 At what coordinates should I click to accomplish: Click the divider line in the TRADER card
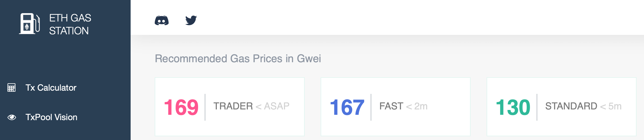click(x=205, y=107)
